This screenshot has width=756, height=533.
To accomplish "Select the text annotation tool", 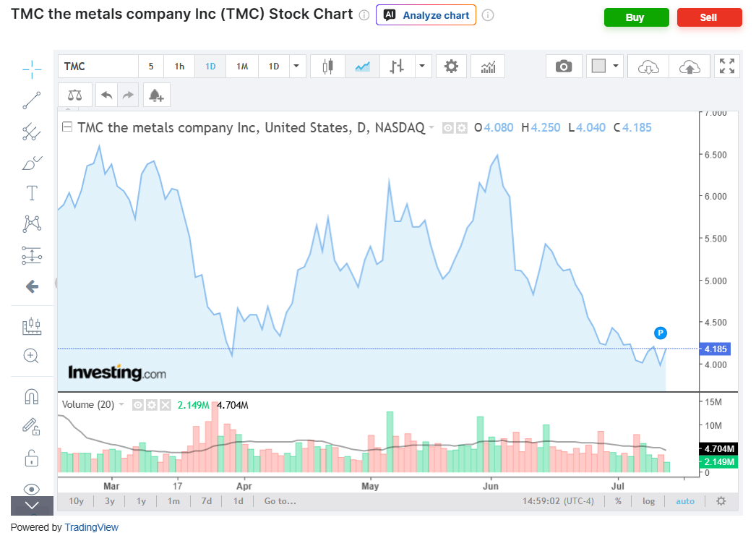I will (x=31, y=193).
